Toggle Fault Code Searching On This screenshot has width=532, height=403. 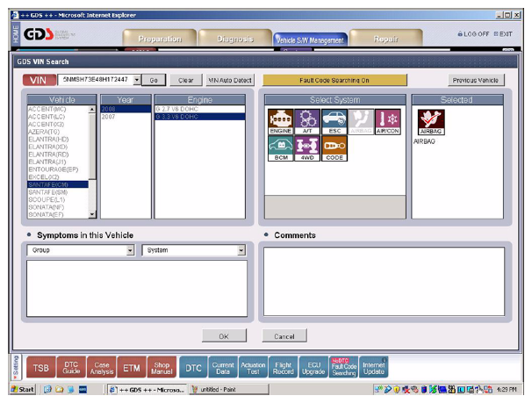pos(334,80)
